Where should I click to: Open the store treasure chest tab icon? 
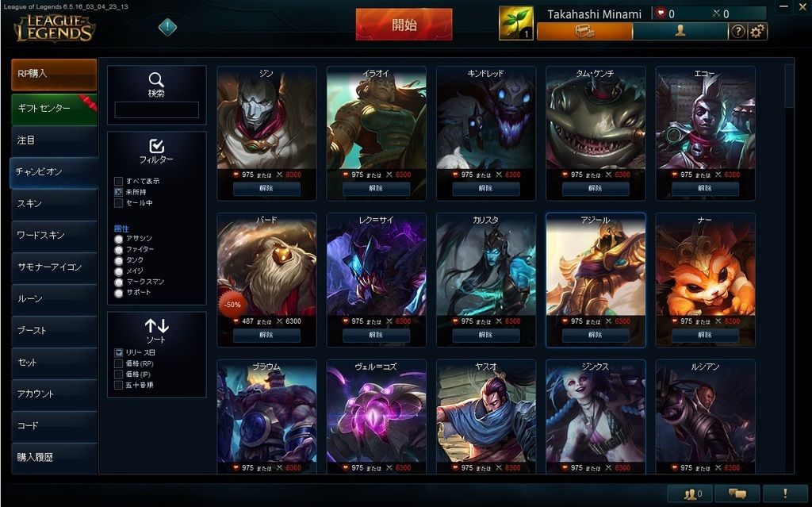[x=584, y=32]
